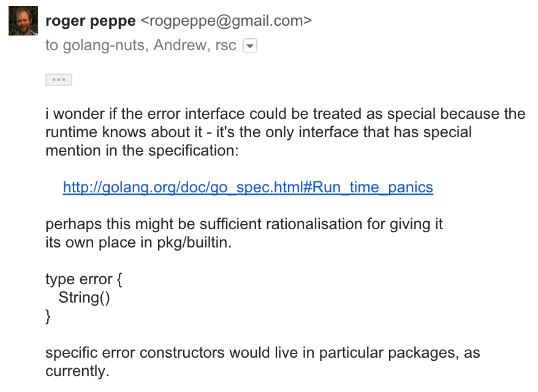This screenshot has width=538, height=392.
Task: Open the go_spec Run_time_panics link
Action: pyautogui.click(x=248, y=187)
